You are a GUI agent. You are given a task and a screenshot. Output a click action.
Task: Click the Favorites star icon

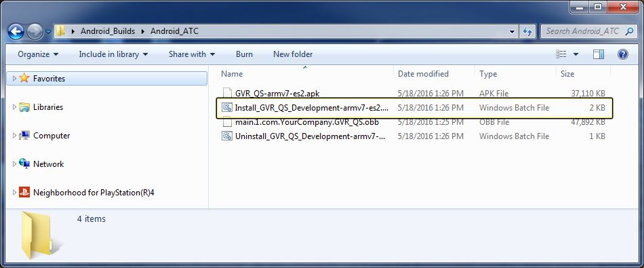pyautogui.click(x=24, y=78)
